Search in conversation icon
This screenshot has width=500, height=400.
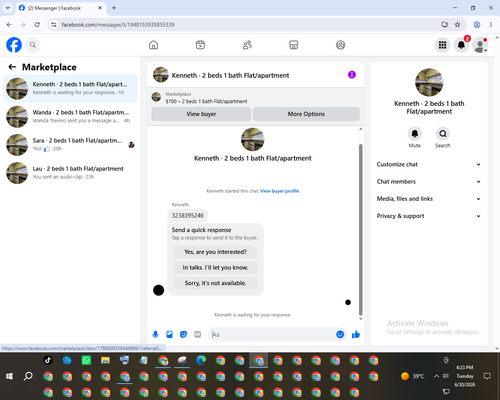click(x=443, y=134)
